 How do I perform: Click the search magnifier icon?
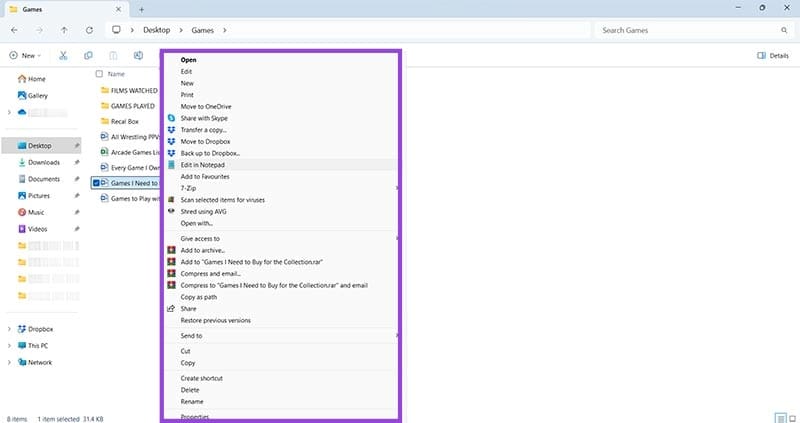[784, 30]
